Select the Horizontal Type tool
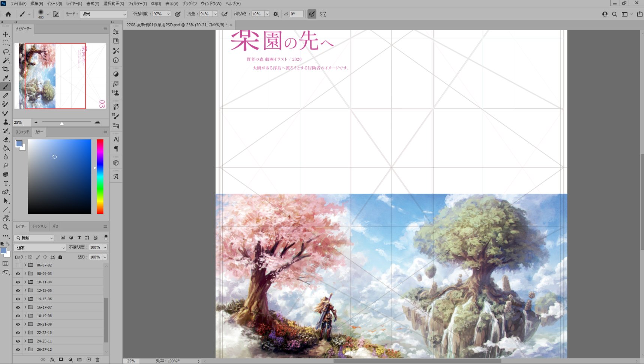This screenshot has width=644, height=364. pyautogui.click(x=6, y=184)
